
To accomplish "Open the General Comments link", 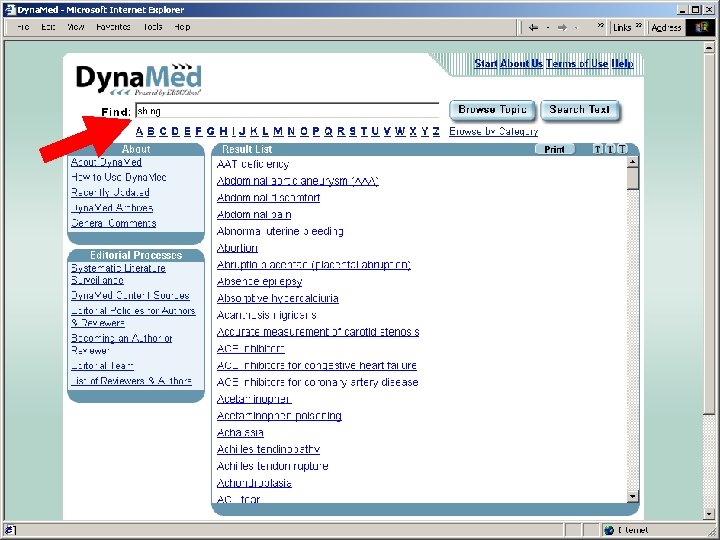I will click(x=113, y=223).
